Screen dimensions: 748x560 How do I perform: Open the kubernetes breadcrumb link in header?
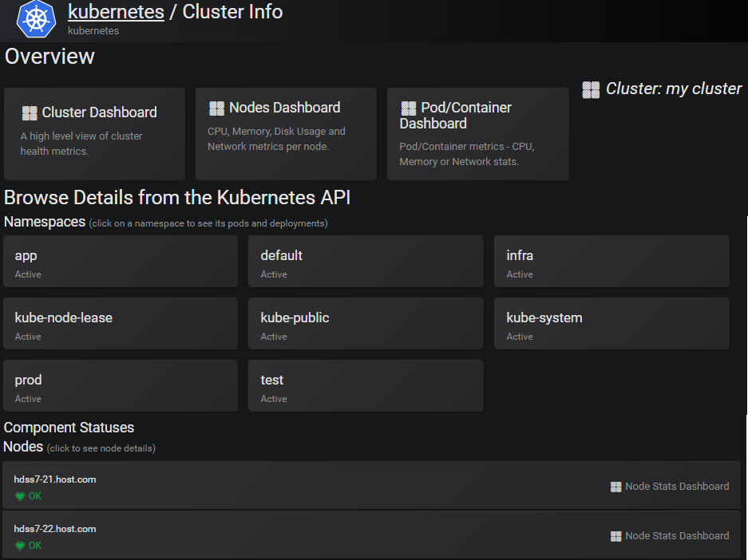coord(116,12)
